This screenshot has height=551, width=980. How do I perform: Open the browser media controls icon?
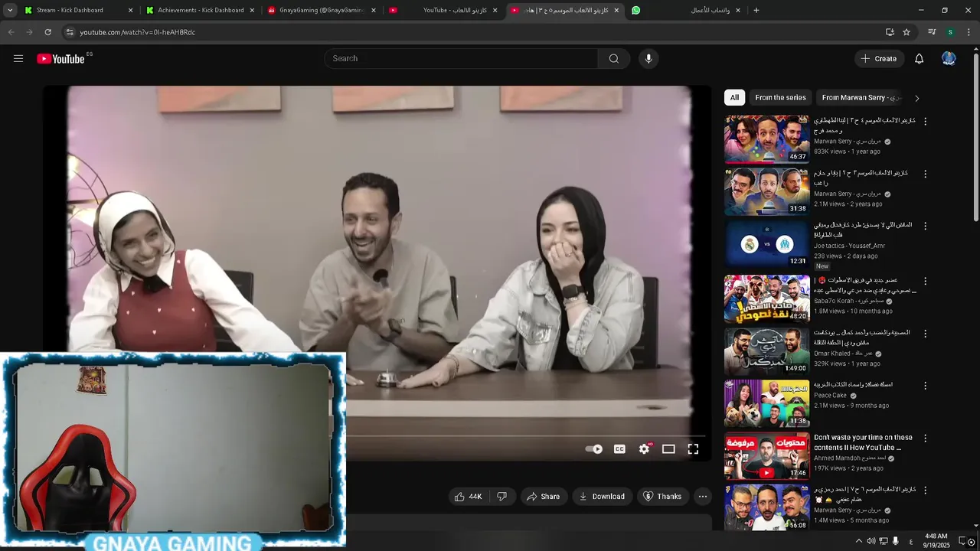click(x=932, y=32)
